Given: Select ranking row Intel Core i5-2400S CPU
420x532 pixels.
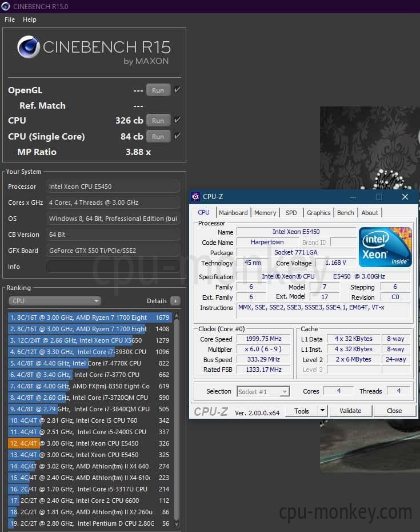Looking at the screenshot, I should (90, 432).
